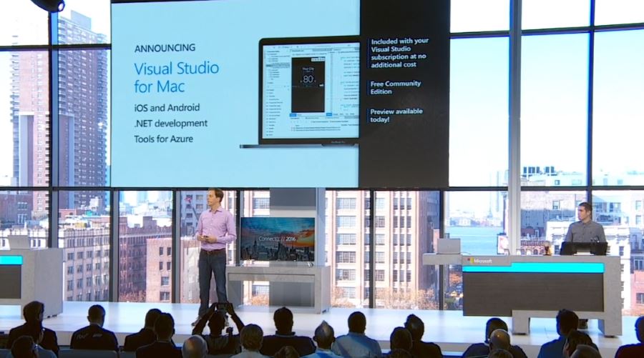Click the "Visual Studio for Mac" title
Viewport: 644px width, 358px height.
[x=176, y=77]
